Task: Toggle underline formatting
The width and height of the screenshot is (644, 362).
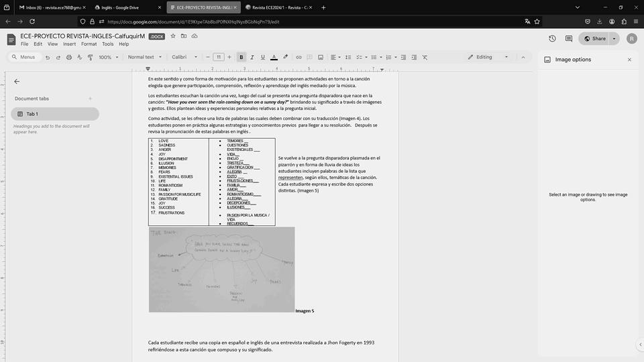Action: [263, 57]
